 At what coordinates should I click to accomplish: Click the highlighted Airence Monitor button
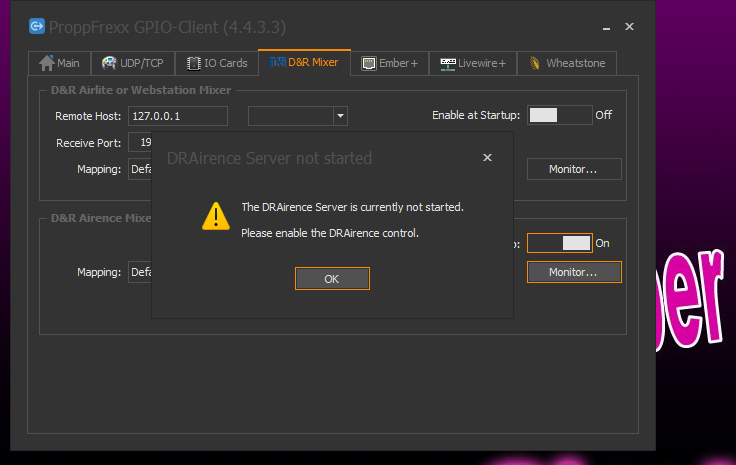(x=573, y=272)
